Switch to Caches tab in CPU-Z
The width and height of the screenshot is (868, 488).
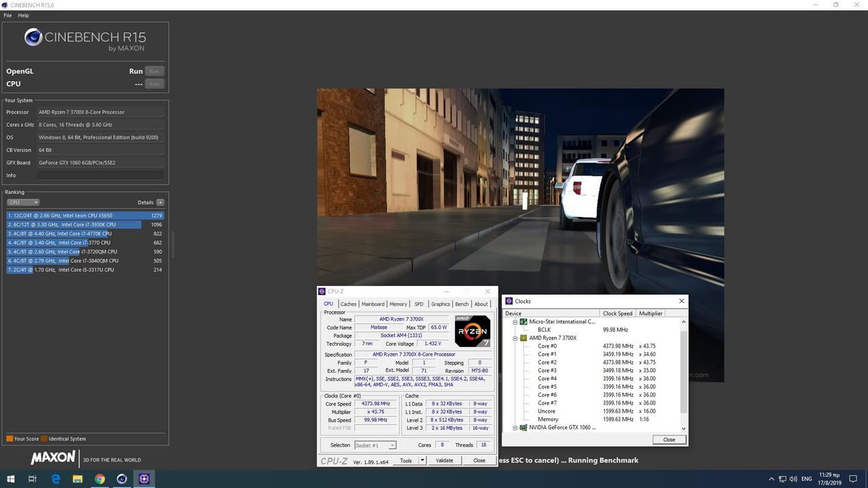coord(349,304)
